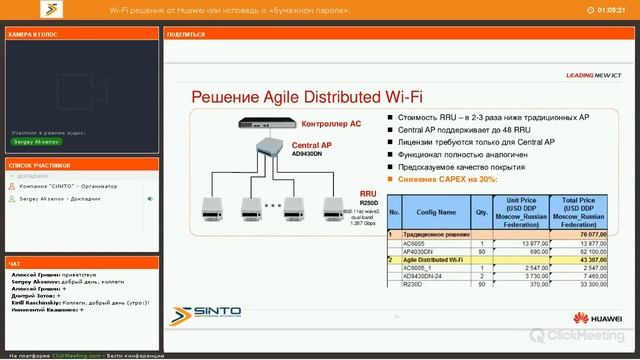Click the SINTO logo in the top bar
Image resolution: width=640 pixels, height=360 pixels.
click(x=51, y=9)
